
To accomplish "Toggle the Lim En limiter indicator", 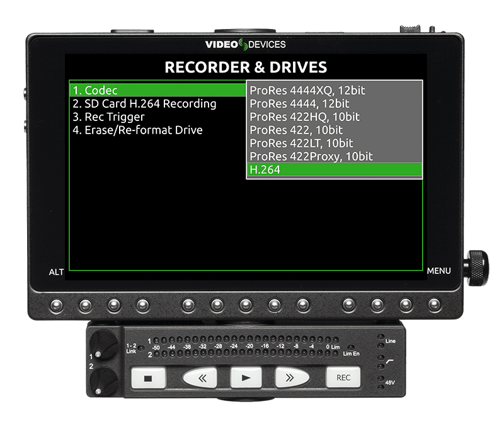I will click(352, 347).
